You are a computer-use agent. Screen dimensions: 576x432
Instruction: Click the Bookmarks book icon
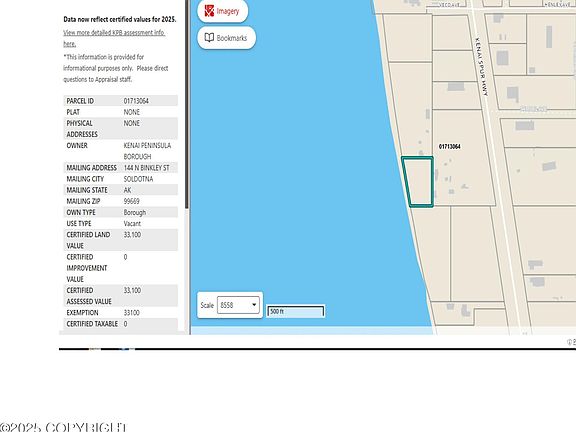209,37
